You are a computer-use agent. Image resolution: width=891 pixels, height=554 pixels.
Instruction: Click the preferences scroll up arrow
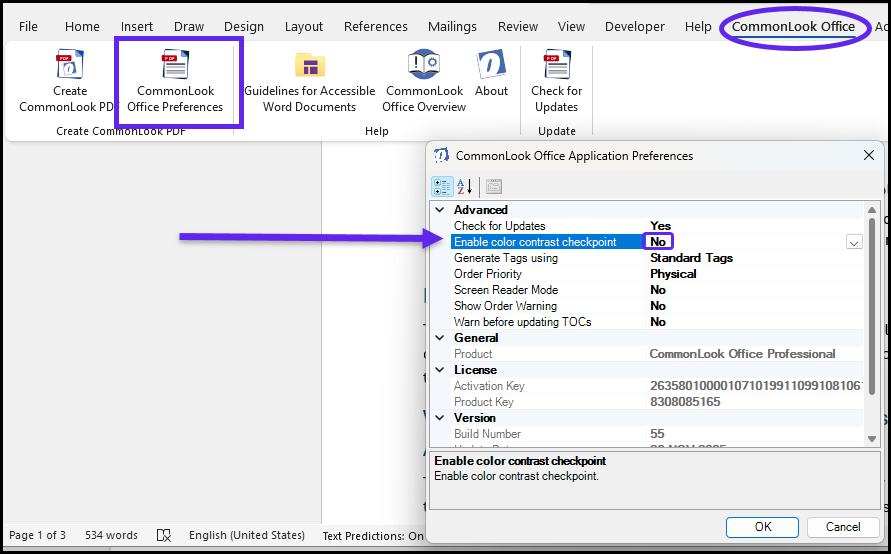coord(872,210)
